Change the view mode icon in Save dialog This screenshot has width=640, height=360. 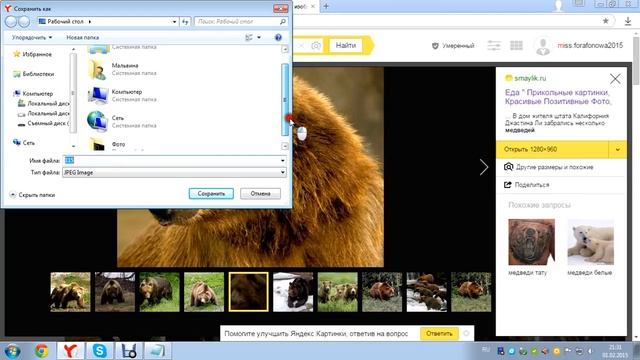tap(249, 38)
